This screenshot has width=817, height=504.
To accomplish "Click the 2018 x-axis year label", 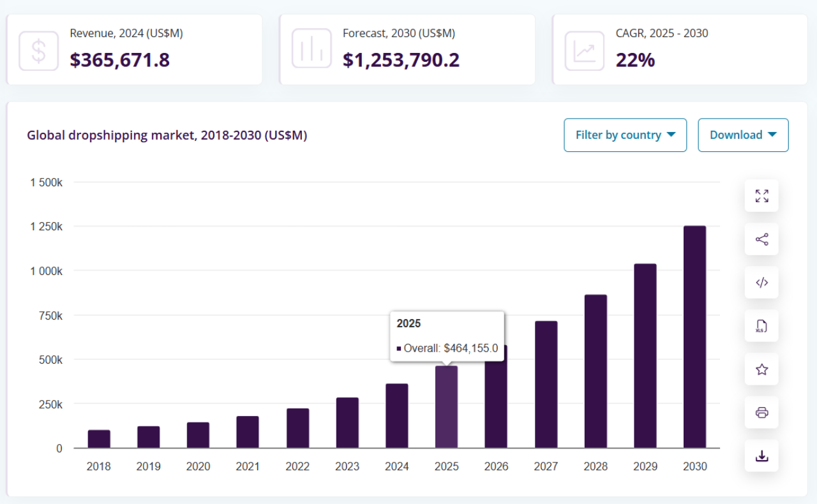I will pos(99,466).
